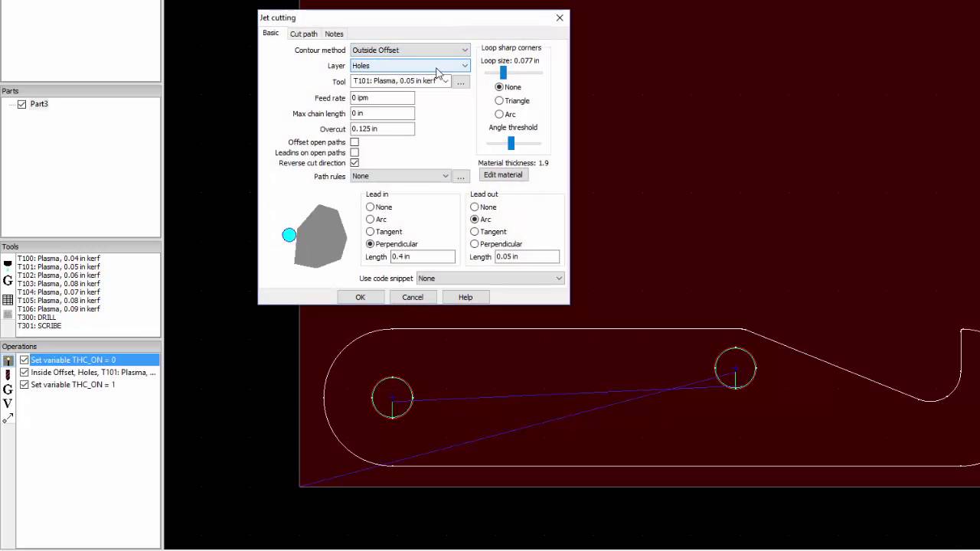Click the OK button
Screen dimensions: 980x551
tap(360, 298)
